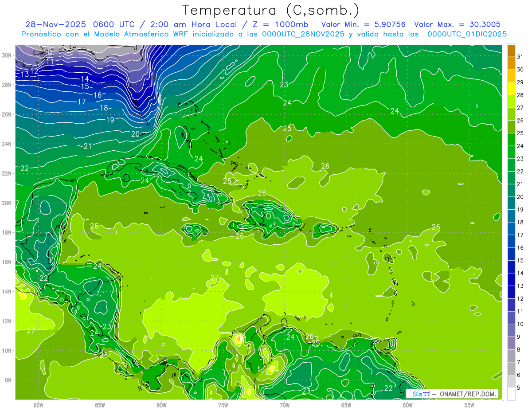This screenshot has height=411, width=532.
Task: Click the legend scale value '30'
Action: click(x=520, y=70)
